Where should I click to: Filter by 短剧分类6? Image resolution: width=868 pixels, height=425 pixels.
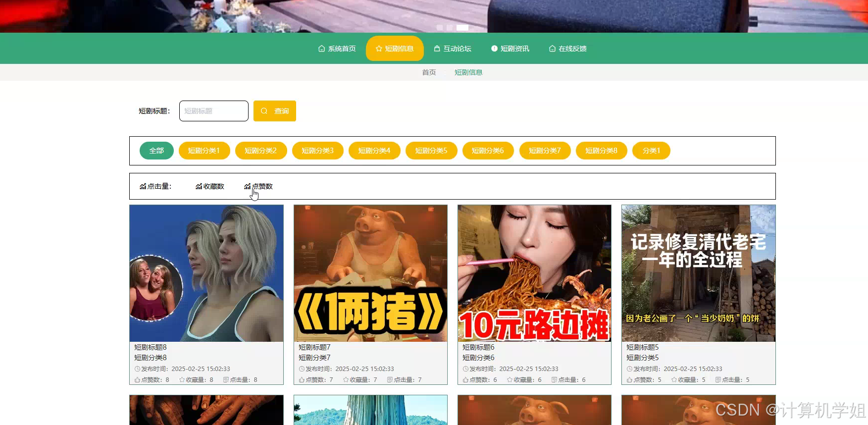pos(488,151)
